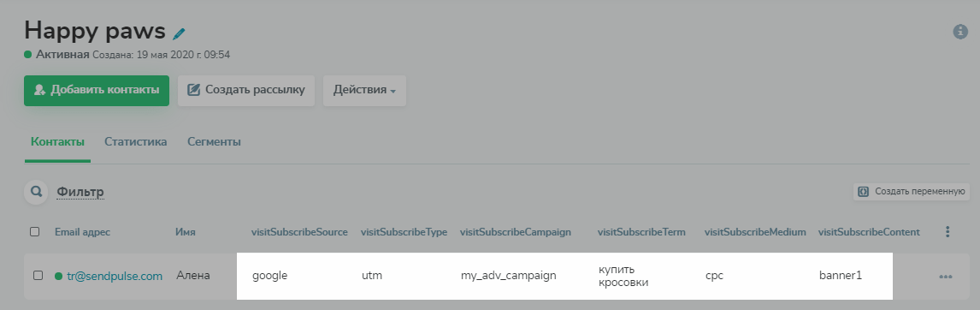The width and height of the screenshot is (980, 310).
Task: Tick the checkbox for tr@sendpulse.com contact
Action: 38,276
